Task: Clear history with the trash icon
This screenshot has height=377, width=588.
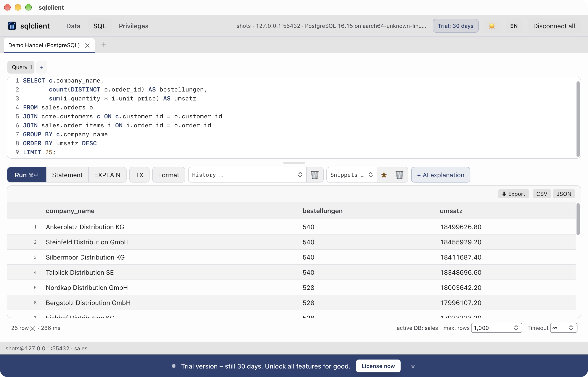Action: (x=314, y=175)
